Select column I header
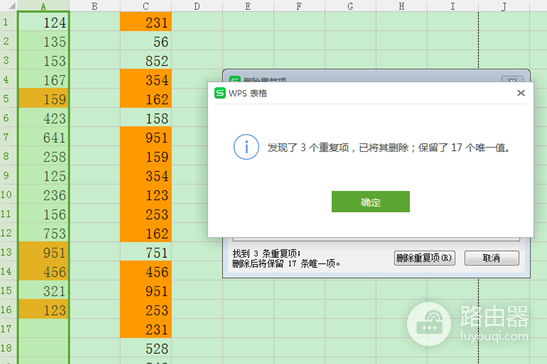547x364 pixels. 452,6
